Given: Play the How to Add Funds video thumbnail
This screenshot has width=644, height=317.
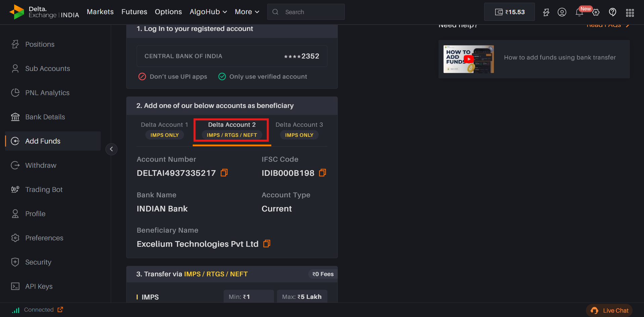Looking at the screenshot, I should [x=468, y=59].
